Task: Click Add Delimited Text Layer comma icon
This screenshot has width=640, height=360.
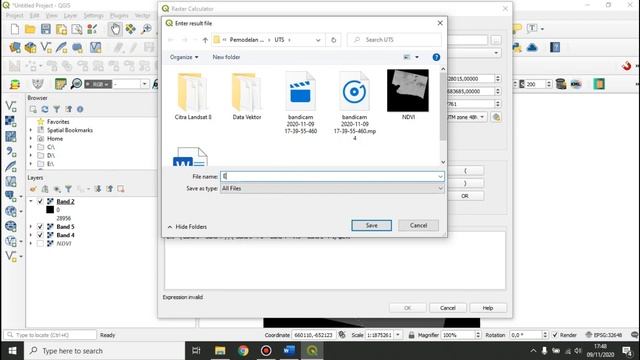Action: point(11,151)
